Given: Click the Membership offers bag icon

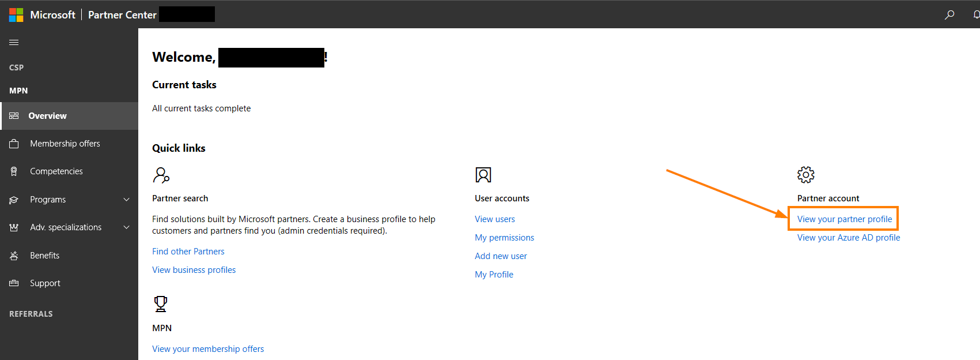Looking at the screenshot, I should point(14,144).
